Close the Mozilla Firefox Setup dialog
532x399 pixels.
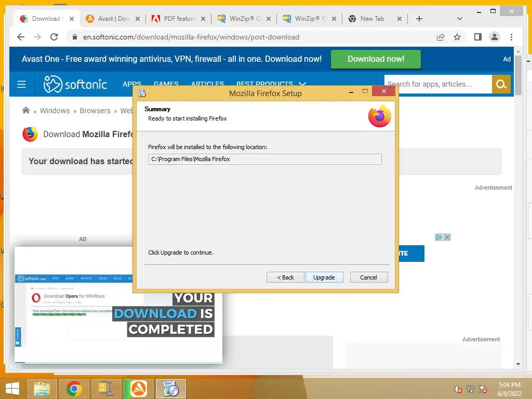384,91
